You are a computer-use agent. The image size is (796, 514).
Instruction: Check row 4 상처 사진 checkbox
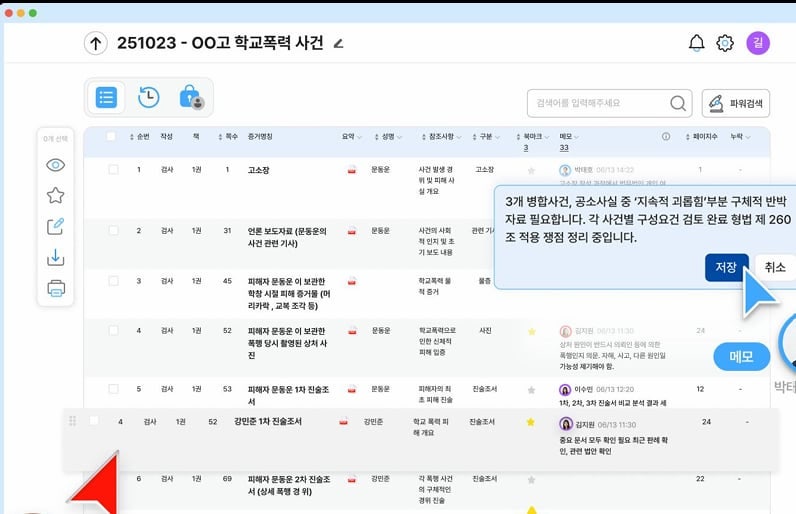[x=114, y=331]
